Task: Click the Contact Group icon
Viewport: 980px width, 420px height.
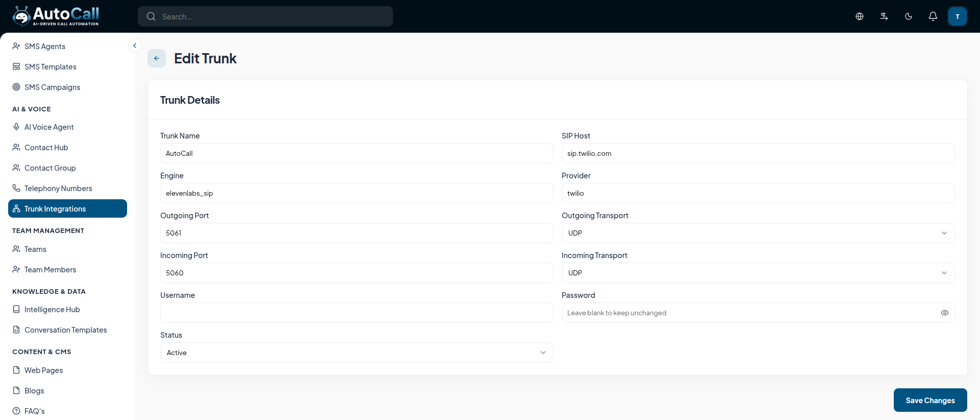Action: 16,168
